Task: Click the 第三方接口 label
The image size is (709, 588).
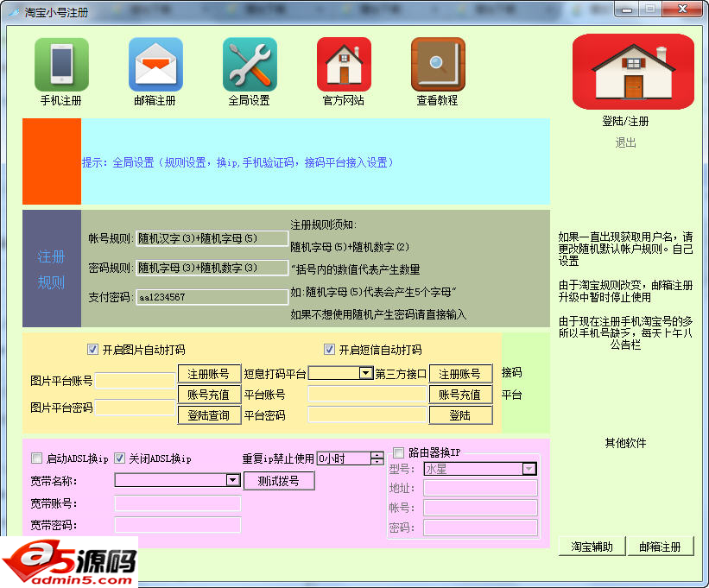Action: click(x=401, y=374)
